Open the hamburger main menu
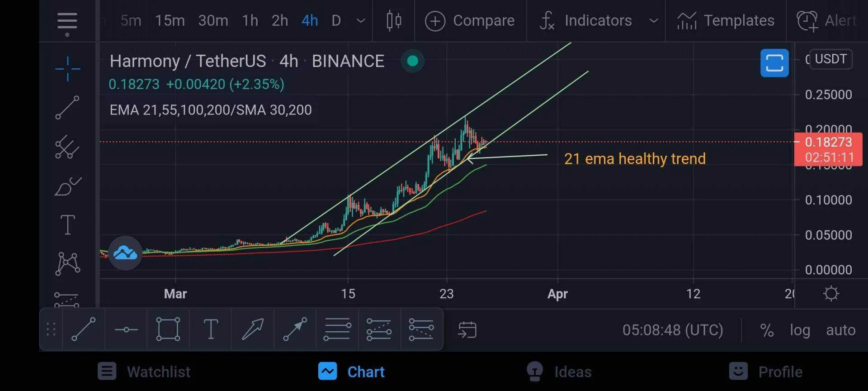 point(67,21)
